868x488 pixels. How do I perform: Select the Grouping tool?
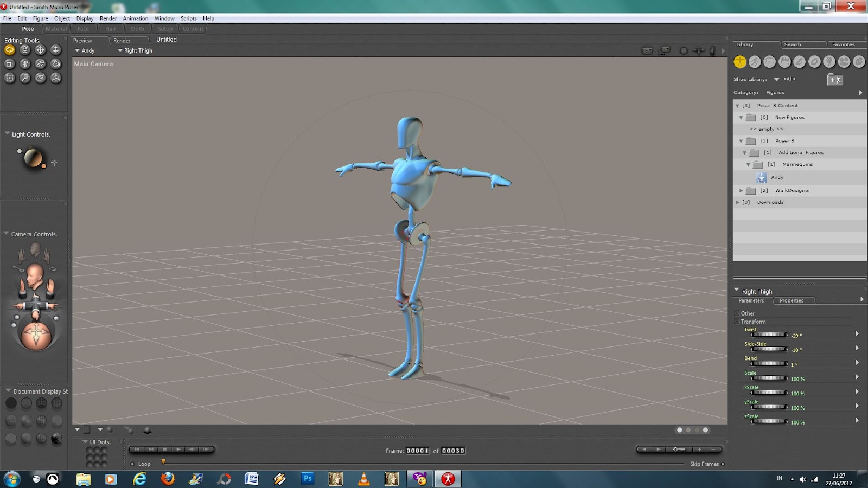click(x=10, y=78)
